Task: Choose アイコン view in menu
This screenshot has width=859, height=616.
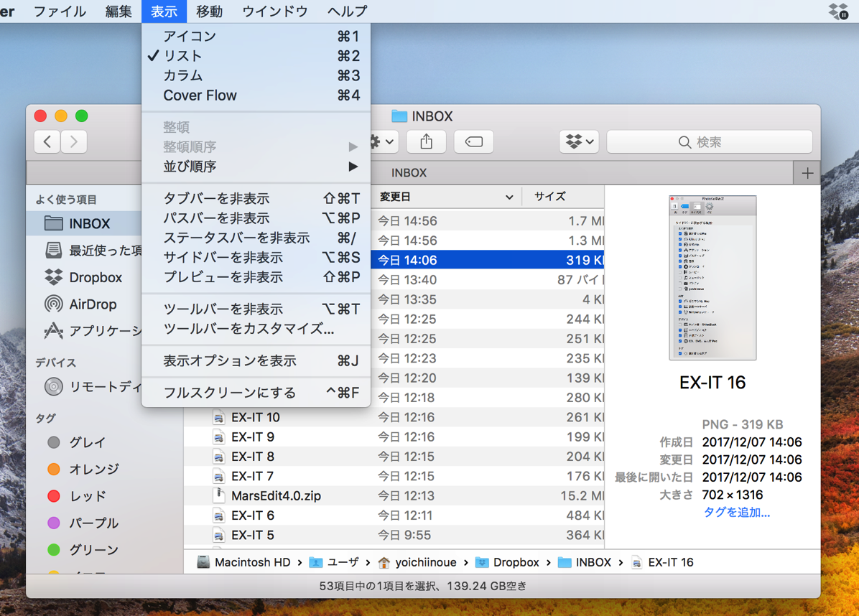Action: point(256,36)
